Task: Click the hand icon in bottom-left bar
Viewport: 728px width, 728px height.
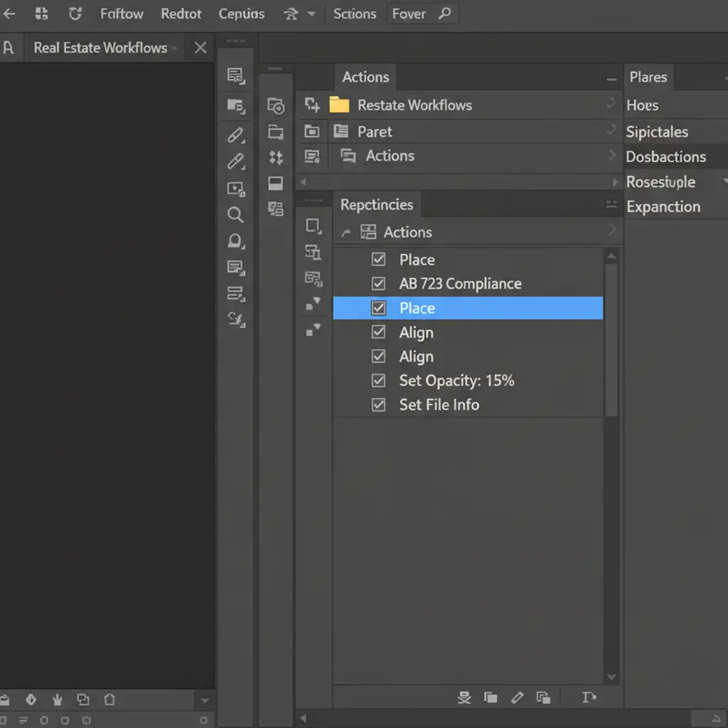Action: point(57,700)
